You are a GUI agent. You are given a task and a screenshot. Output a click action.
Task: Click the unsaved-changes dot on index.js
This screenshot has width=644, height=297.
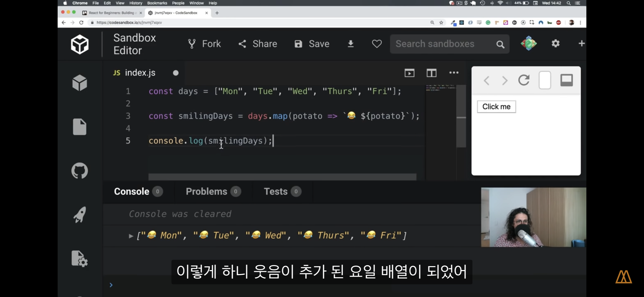point(176,73)
